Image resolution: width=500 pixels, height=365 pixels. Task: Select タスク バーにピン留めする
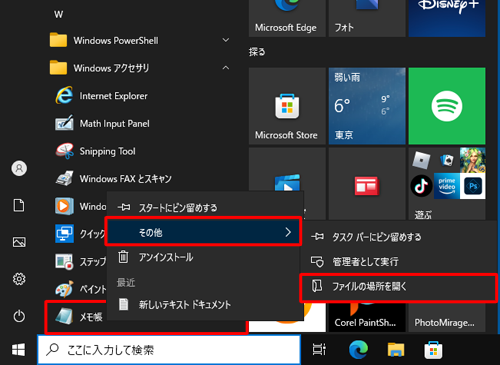pyautogui.click(x=400, y=237)
